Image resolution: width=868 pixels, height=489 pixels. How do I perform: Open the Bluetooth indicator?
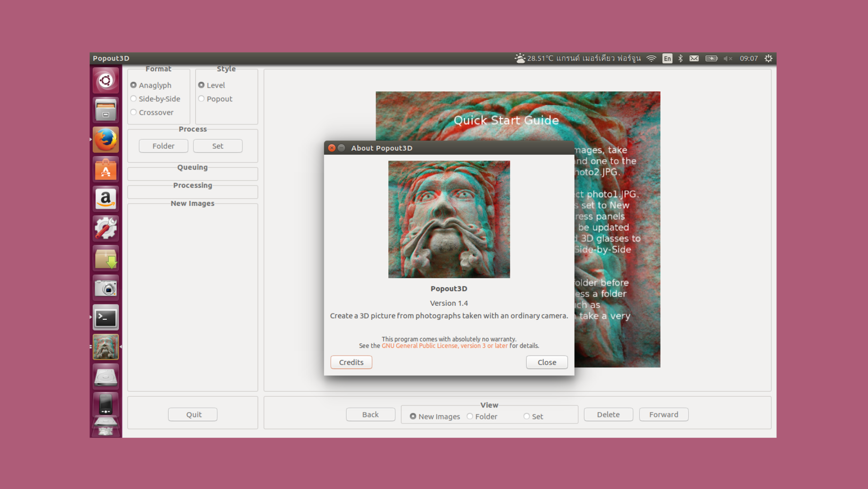tap(680, 58)
